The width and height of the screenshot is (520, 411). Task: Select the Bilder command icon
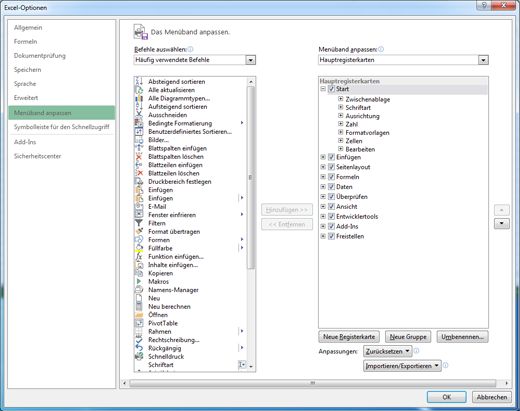tap(139, 140)
